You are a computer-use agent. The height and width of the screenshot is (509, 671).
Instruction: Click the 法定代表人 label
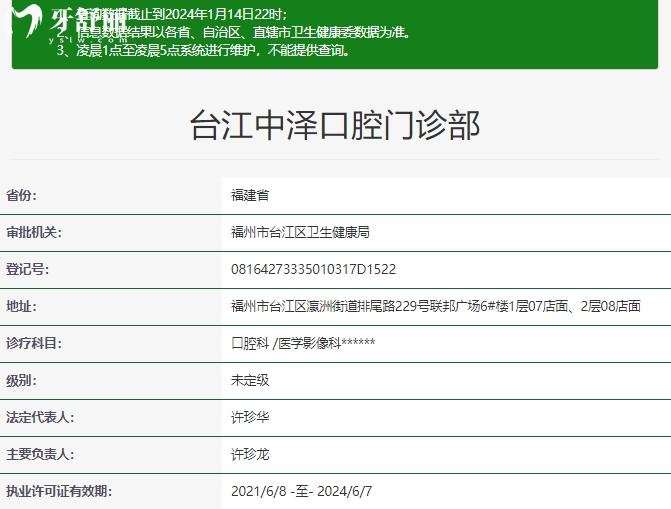(40, 417)
